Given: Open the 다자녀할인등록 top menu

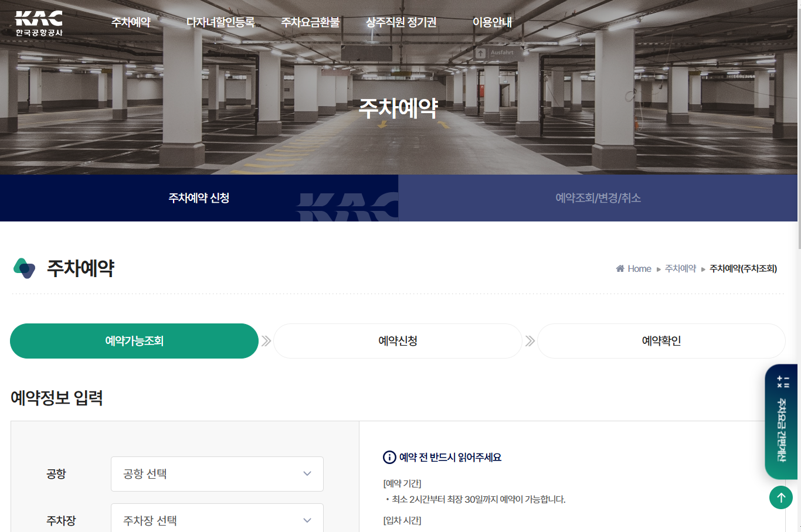Looking at the screenshot, I should tap(220, 22).
